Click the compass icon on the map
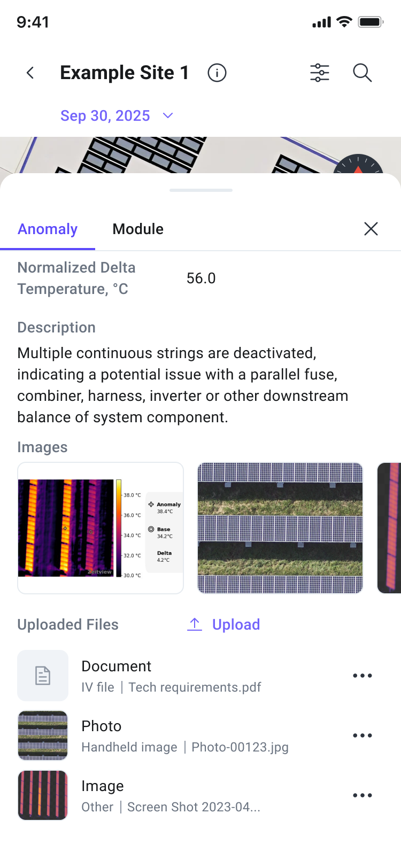The width and height of the screenshot is (401, 868). click(358, 164)
